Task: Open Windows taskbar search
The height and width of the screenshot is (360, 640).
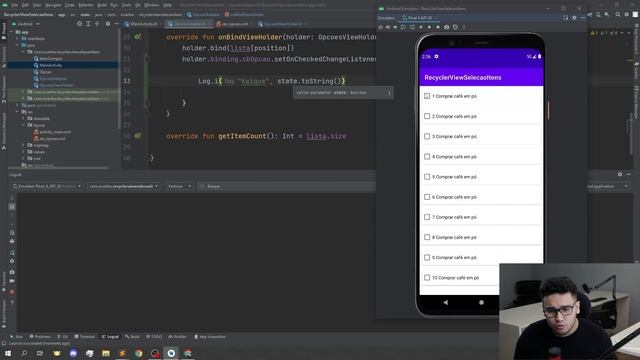Action: point(24,353)
